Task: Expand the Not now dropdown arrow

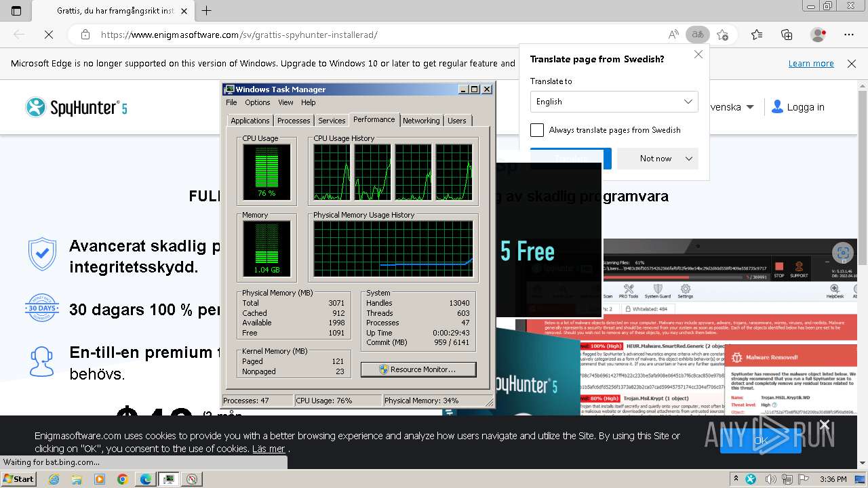Action: [689, 159]
